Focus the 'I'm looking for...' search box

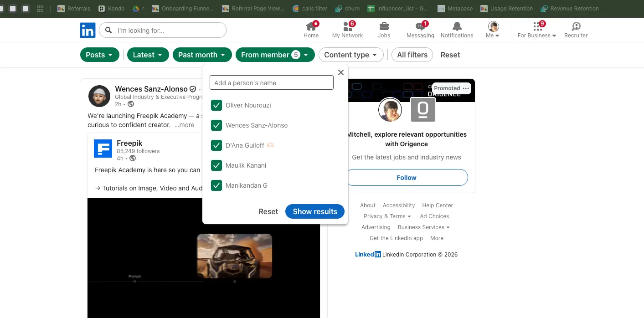tap(163, 31)
